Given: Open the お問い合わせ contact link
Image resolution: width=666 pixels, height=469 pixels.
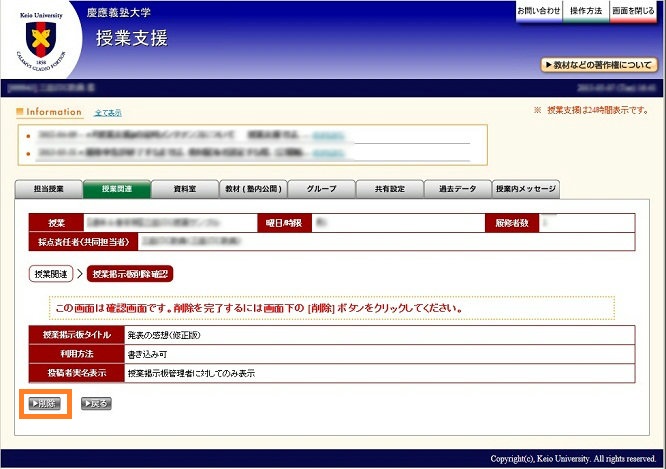Looking at the screenshot, I should point(538,10).
